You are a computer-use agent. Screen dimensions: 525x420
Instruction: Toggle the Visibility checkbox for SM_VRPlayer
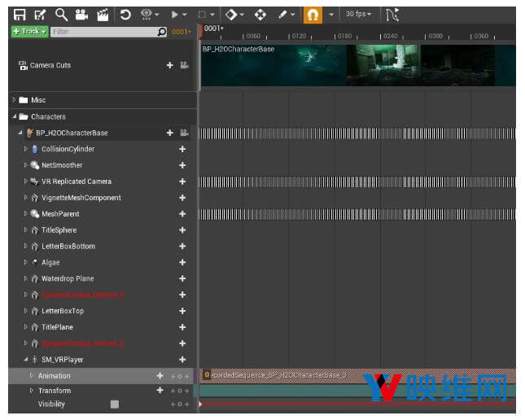click(115, 405)
